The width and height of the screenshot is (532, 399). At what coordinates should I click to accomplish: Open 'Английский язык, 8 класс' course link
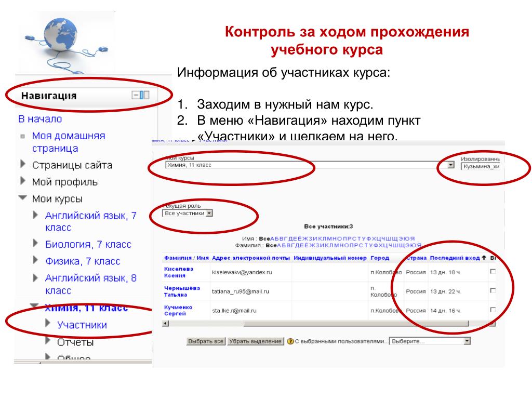pos(91,284)
